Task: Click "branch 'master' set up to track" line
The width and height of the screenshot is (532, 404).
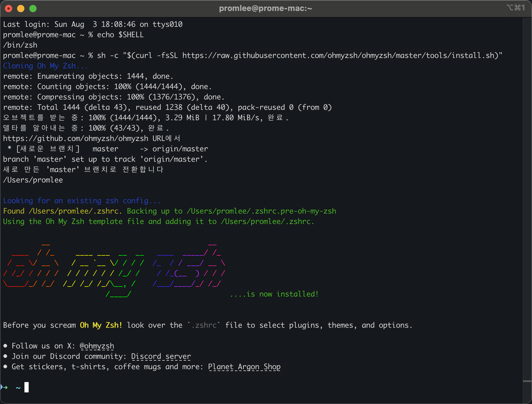Action: 105,159
